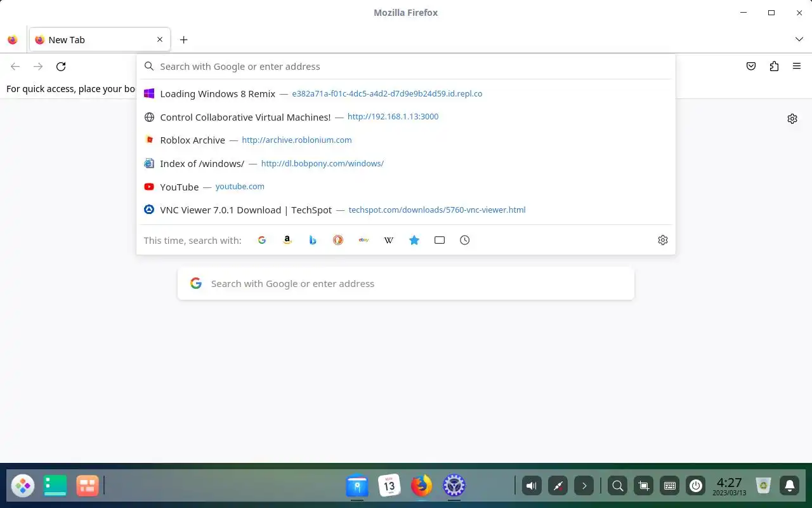Open file manager from dock
This screenshot has height=508, width=812.
[357, 486]
